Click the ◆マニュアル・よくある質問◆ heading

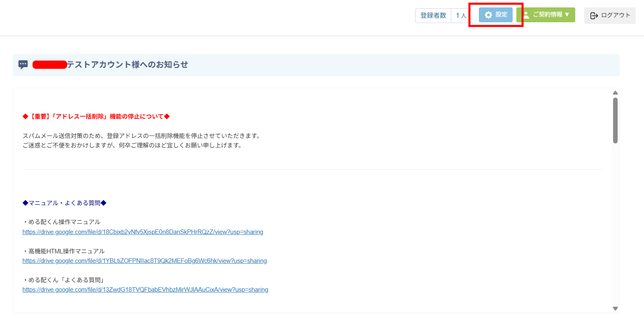[65, 203]
